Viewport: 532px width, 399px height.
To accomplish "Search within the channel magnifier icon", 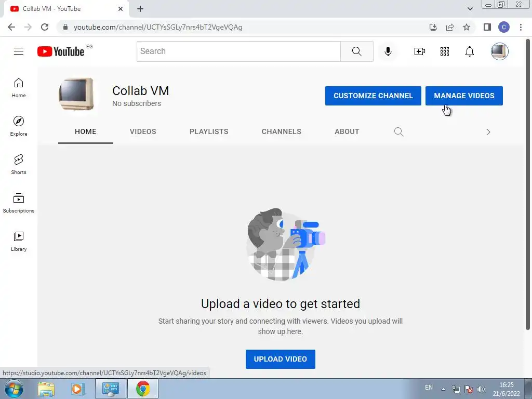I will (x=398, y=131).
